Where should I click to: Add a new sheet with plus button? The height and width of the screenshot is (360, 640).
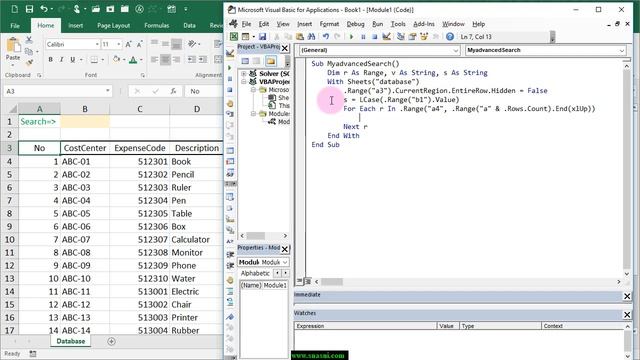point(111,341)
